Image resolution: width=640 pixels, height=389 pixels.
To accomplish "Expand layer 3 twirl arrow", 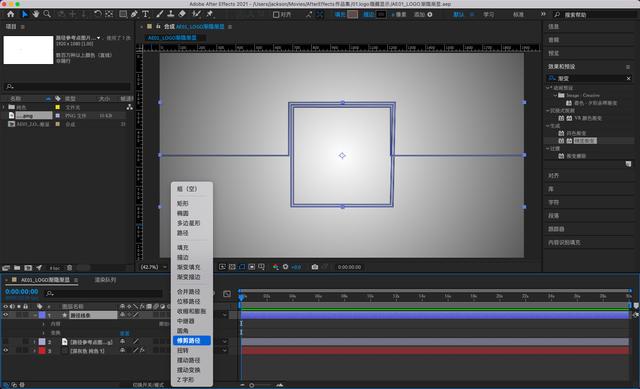I will (x=35, y=351).
